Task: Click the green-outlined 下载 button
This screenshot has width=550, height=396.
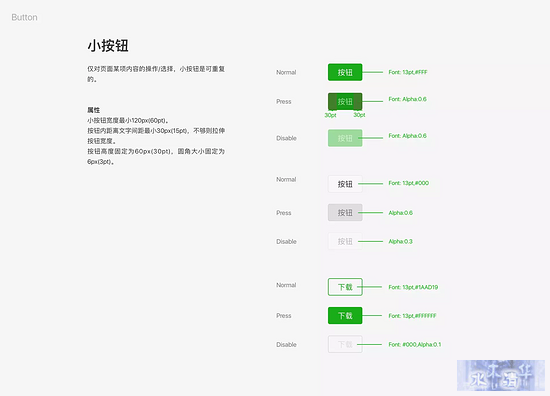Action: pyautogui.click(x=345, y=287)
